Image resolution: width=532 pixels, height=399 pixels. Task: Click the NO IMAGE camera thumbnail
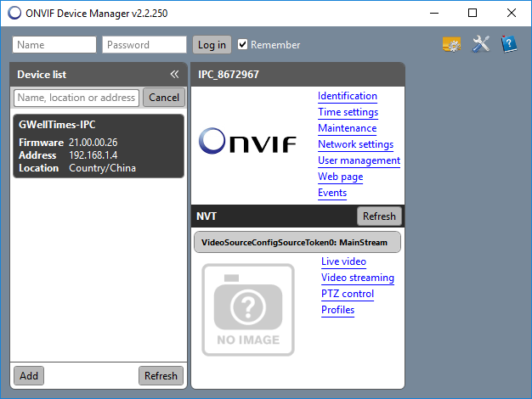click(x=248, y=309)
